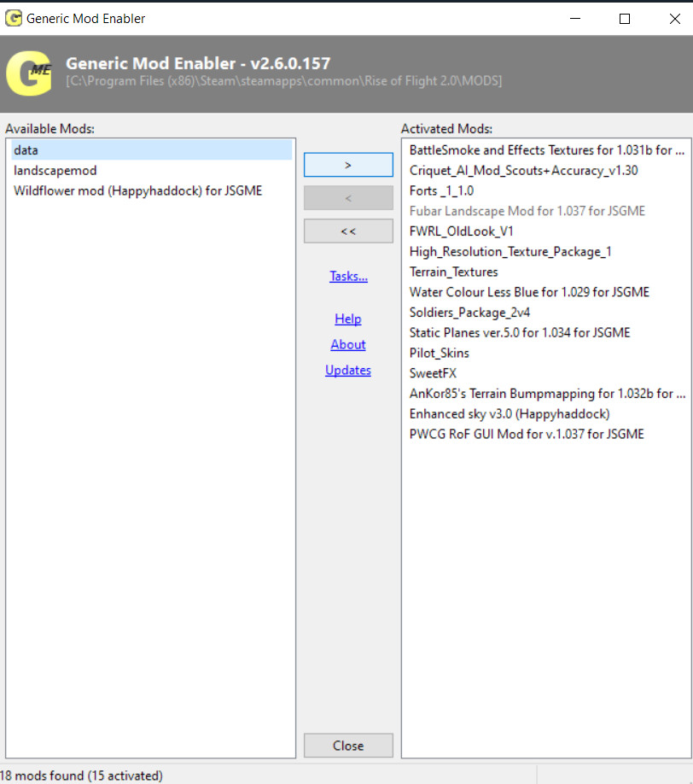The height and width of the screenshot is (784, 693).
Task: Select 'AnKor85's Terrain Bumpmapping' mod
Action: tap(546, 394)
